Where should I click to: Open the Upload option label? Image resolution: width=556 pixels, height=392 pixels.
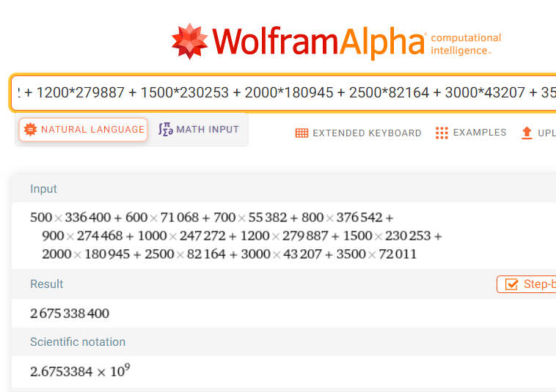pyautogui.click(x=546, y=133)
